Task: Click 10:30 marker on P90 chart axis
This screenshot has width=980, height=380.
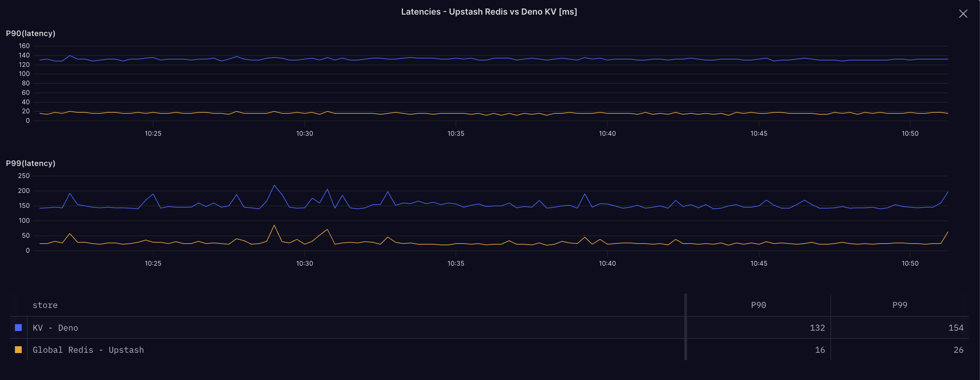Action: click(x=304, y=133)
